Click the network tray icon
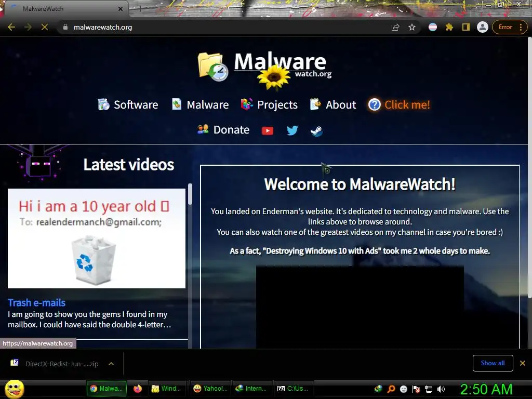The width and height of the screenshot is (532, 399). [429, 389]
